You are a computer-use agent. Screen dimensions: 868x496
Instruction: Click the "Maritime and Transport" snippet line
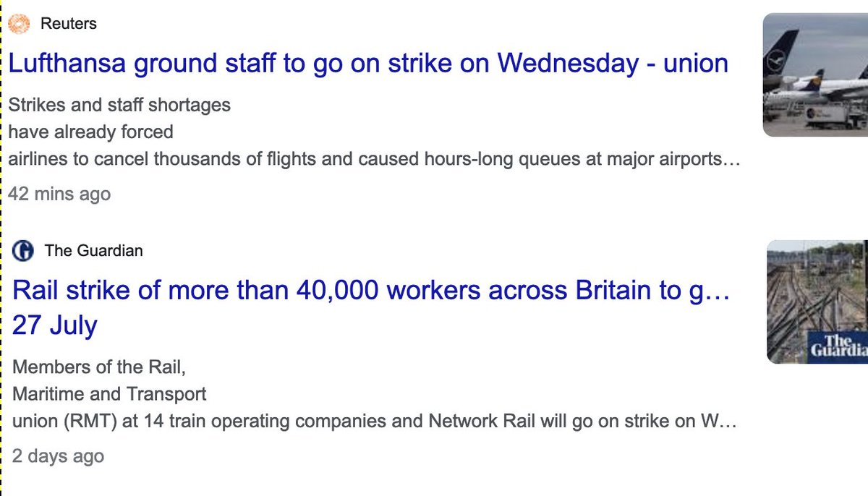pyautogui.click(x=109, y=395)
